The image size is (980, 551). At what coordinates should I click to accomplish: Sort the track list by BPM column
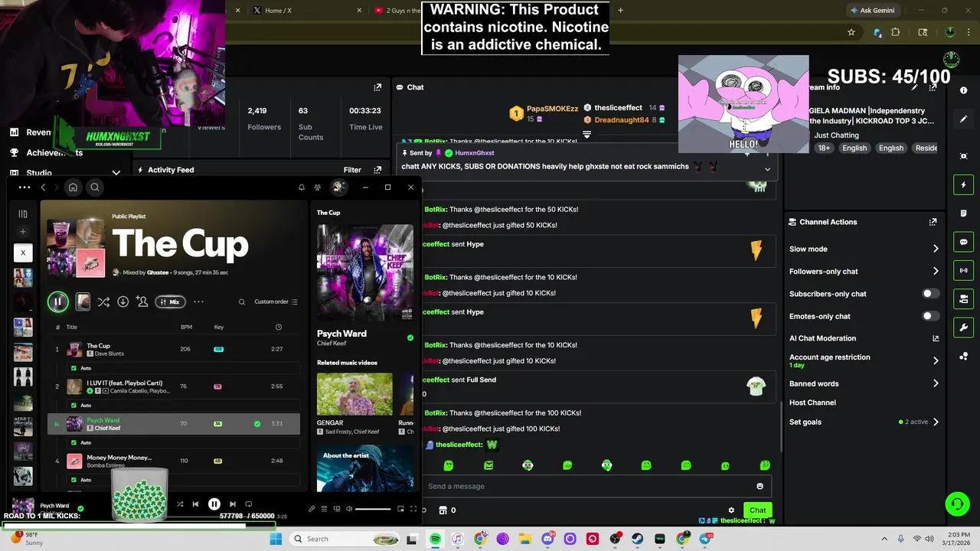click(186, 327)
